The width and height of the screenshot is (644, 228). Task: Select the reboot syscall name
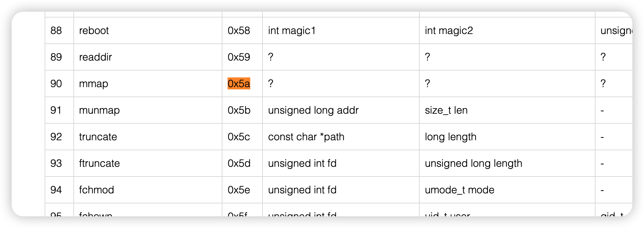(x=94, y=30)
